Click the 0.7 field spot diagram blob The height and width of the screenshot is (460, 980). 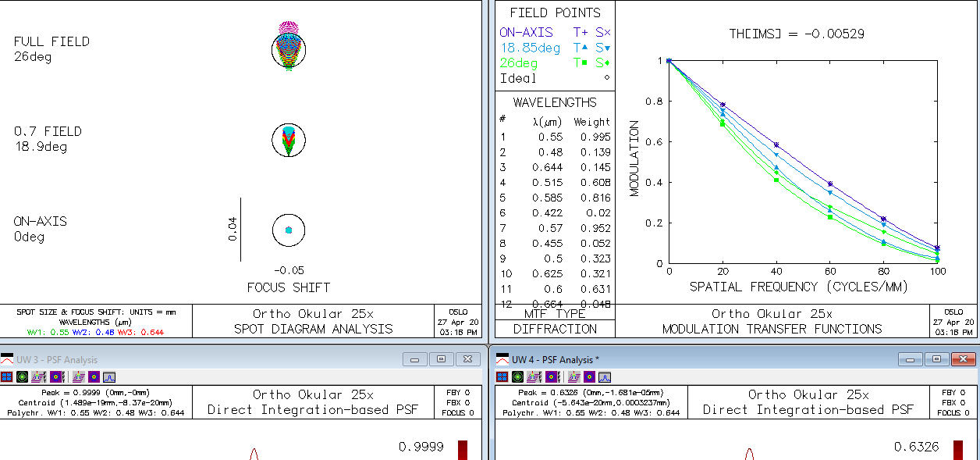[289, 140]
